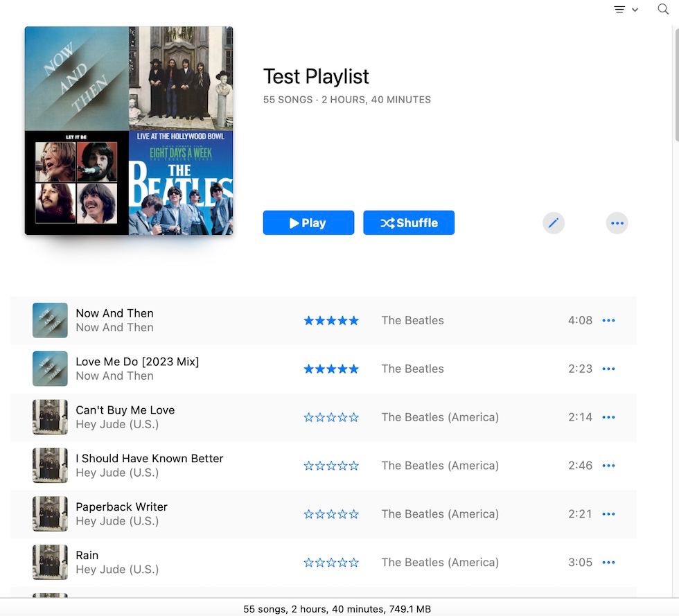679x616 pixels.
Task: Click the 2:23 duration value
Action: [580, 369]
